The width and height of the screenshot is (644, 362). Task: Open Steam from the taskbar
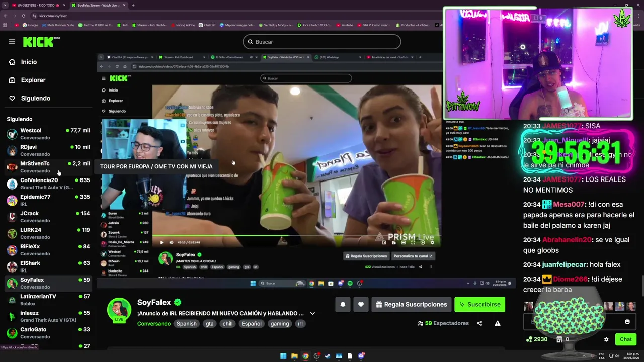click(x=328, y=356)
